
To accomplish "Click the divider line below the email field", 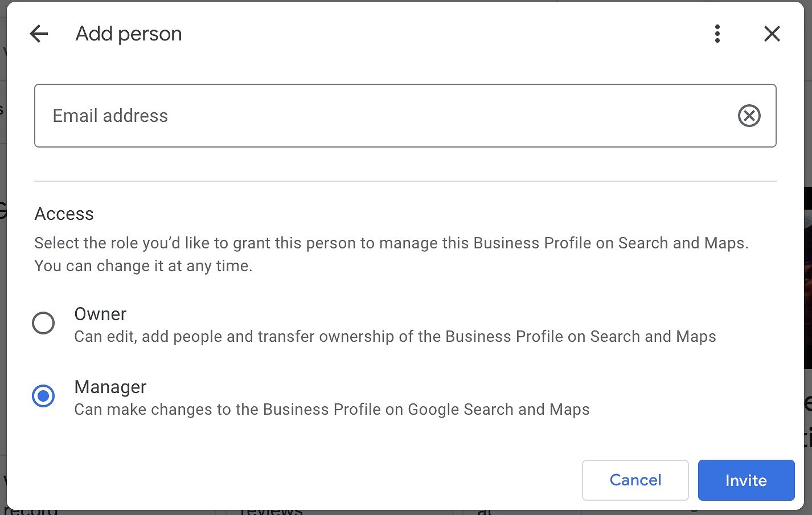I will tap(405, 181).
